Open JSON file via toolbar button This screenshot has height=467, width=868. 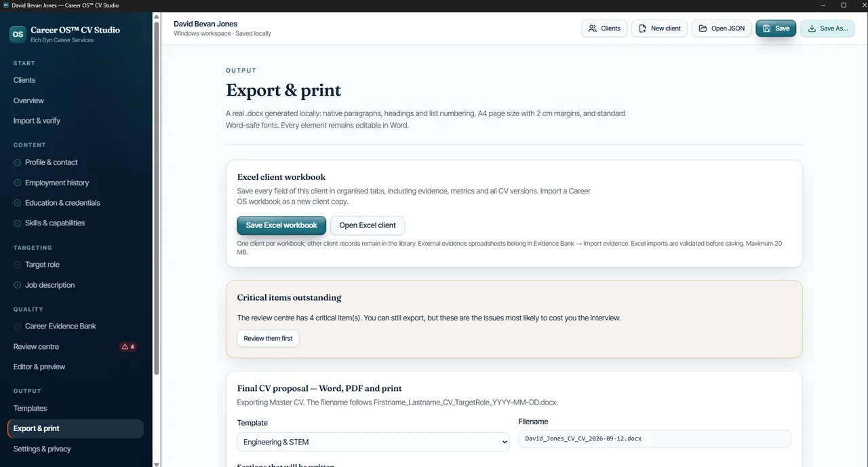click(722, 29)
